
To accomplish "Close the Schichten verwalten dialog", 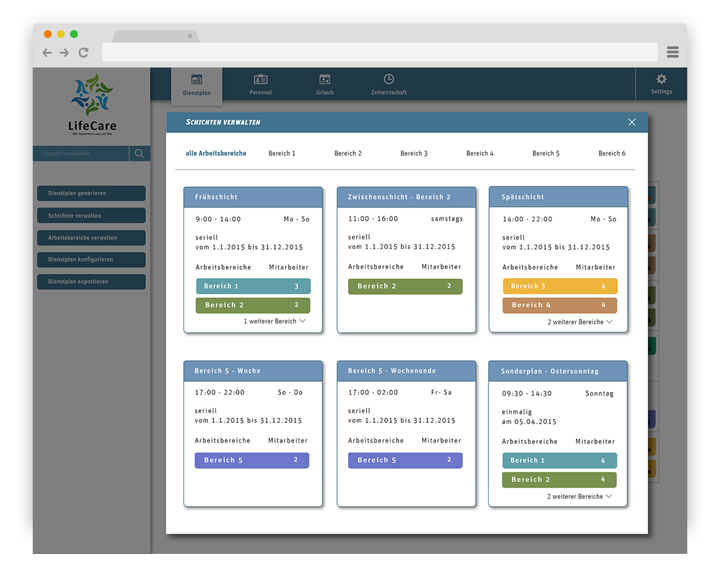I will 632,122.
